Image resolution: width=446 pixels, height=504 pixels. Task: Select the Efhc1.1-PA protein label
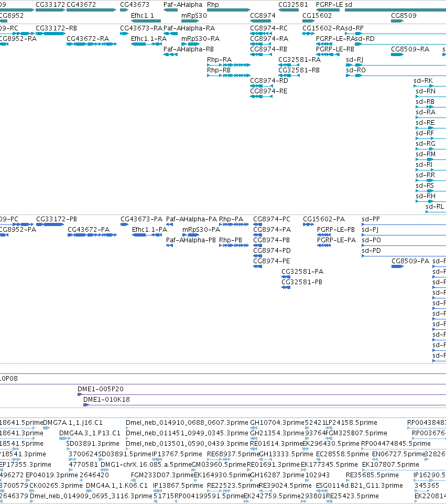coord(150,230)
